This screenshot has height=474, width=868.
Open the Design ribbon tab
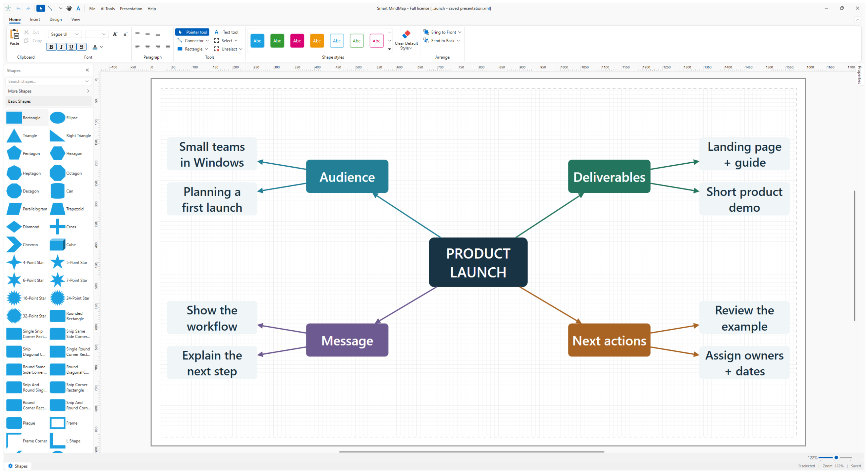pos(56,20)
